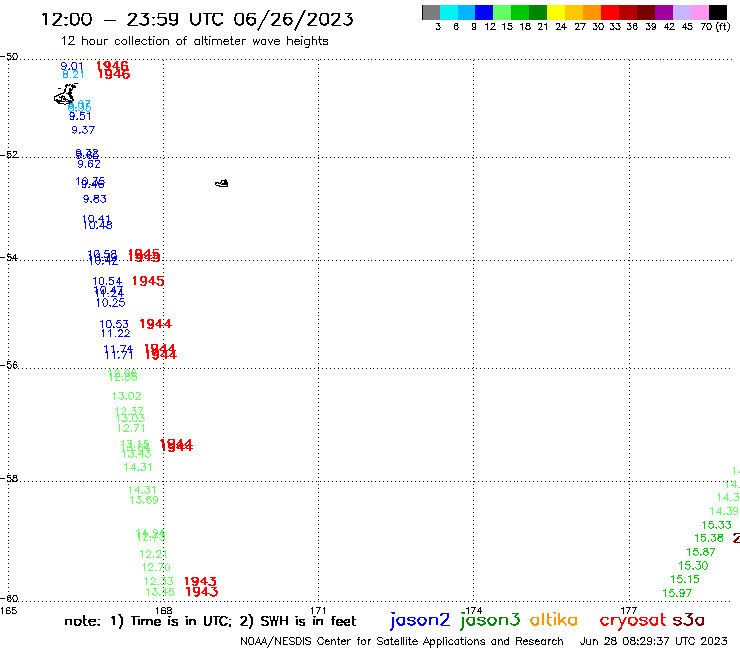Click the red 1945 time beside 10.54

(148, 281)
